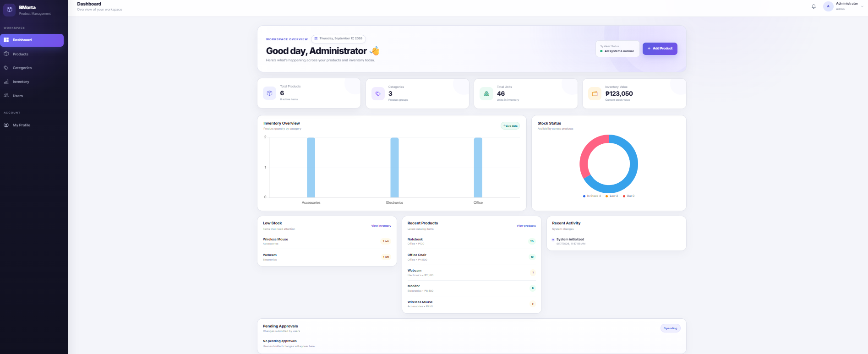Open My Profile in sidebar
868x354 pixels.
click(32, 125)
